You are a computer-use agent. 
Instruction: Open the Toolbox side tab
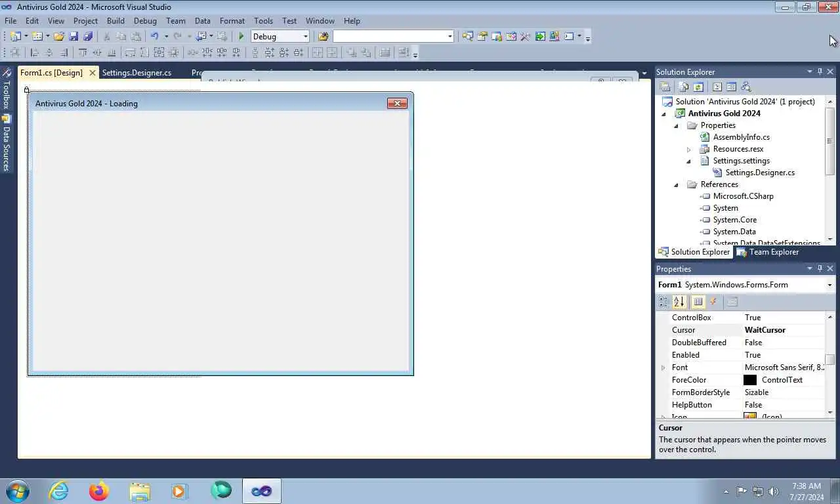click(x=6, y=88)
